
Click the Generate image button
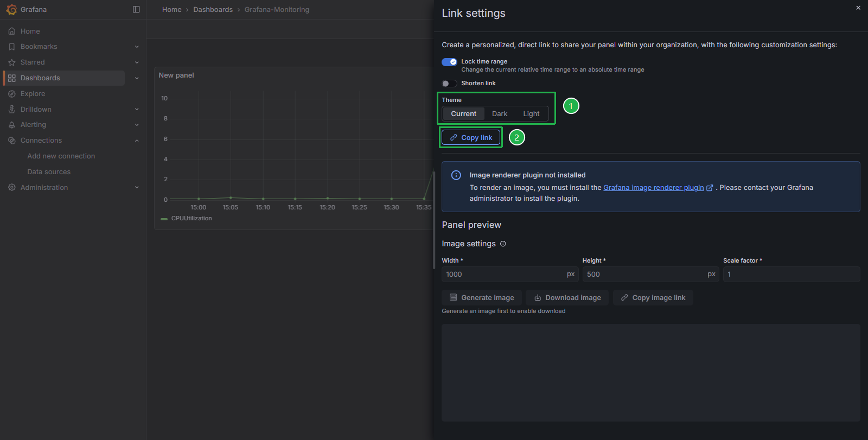tap(482, 298)
